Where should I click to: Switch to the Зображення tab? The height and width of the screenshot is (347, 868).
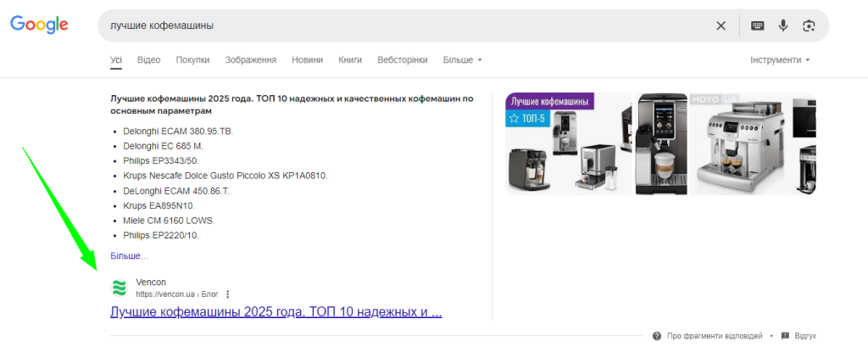click(x=250, y=60)
